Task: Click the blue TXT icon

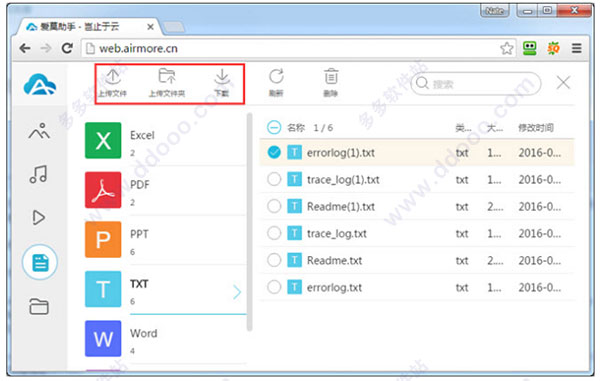Action: coord(103,289)
